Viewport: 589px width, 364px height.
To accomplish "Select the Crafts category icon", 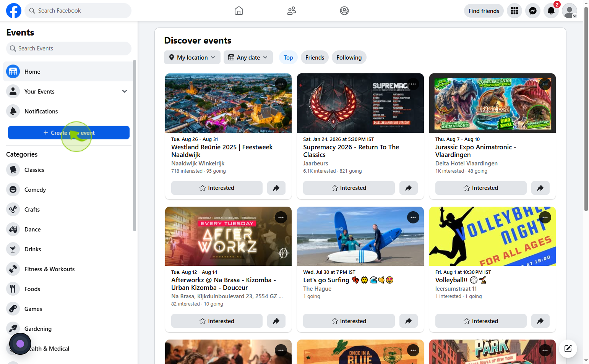I will click(x=13, y=209).
